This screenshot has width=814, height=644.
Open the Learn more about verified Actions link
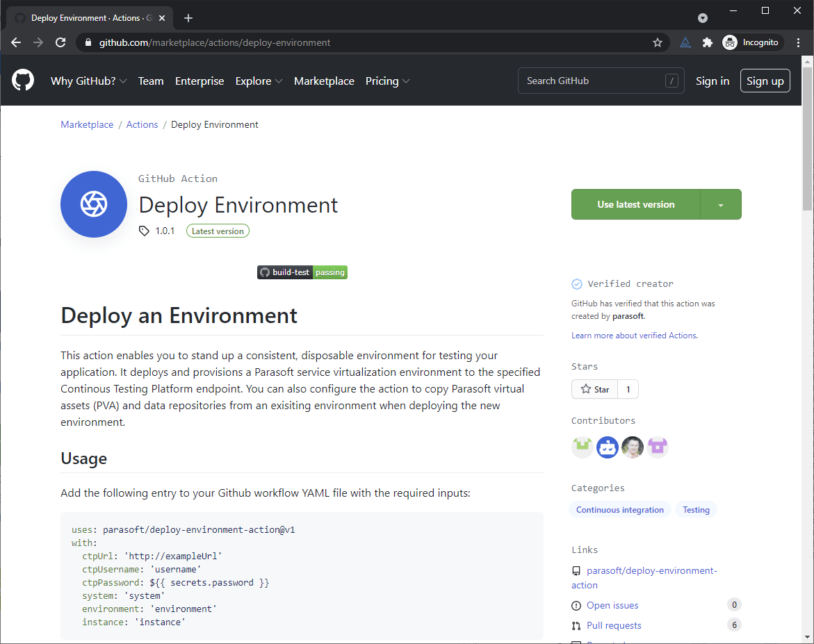tap(634, 336)
